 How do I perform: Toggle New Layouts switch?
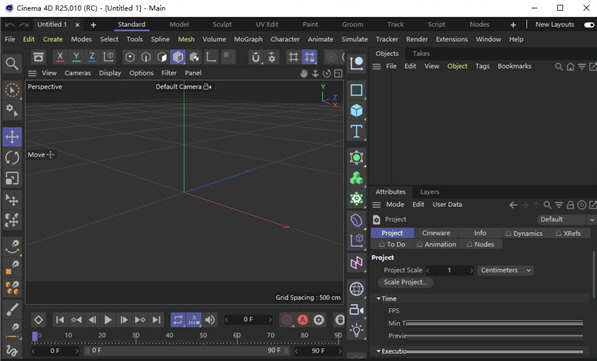click(589, 25)
